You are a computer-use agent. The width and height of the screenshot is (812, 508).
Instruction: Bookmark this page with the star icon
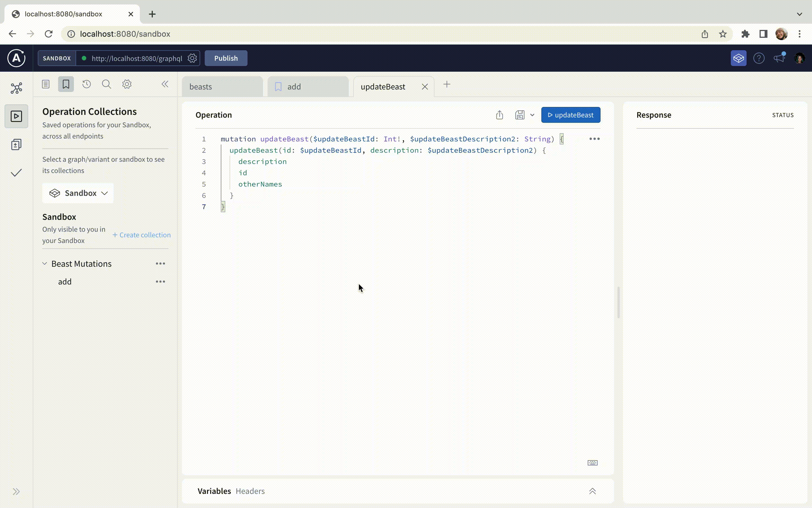click(x=723, y=34)
